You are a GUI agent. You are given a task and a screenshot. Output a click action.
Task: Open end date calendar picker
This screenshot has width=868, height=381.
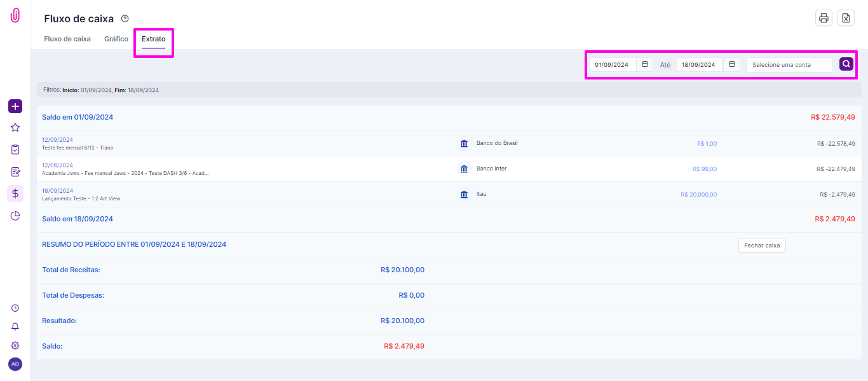pos(732,64)
